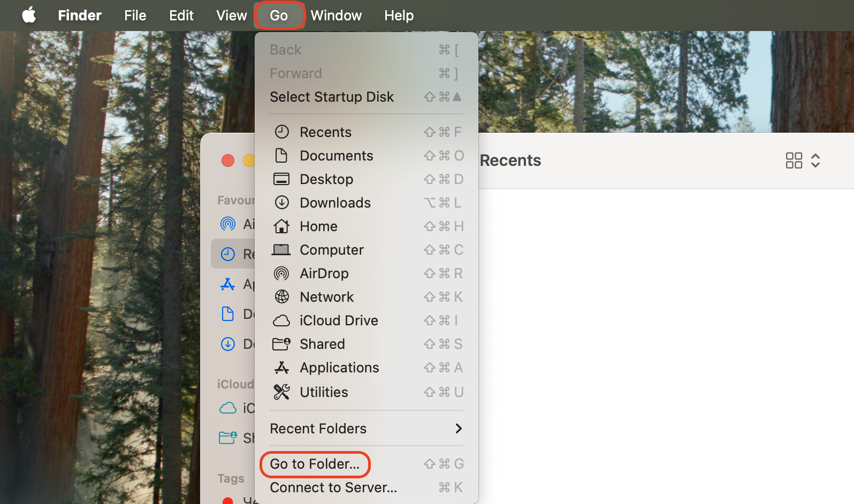Click the Documents page icon in Go menu
The width and height of the screenshot is (854, 504).
[281, 156]
